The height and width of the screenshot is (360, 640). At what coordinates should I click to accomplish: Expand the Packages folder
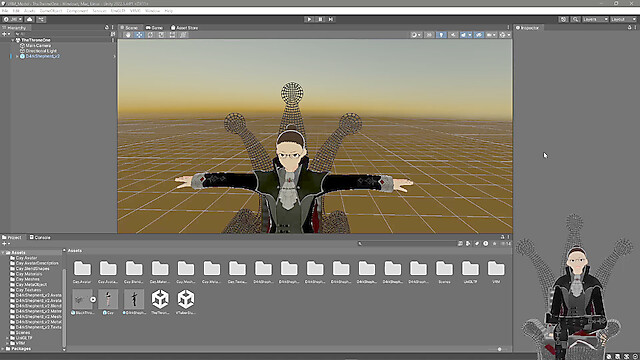pos(3,349)
